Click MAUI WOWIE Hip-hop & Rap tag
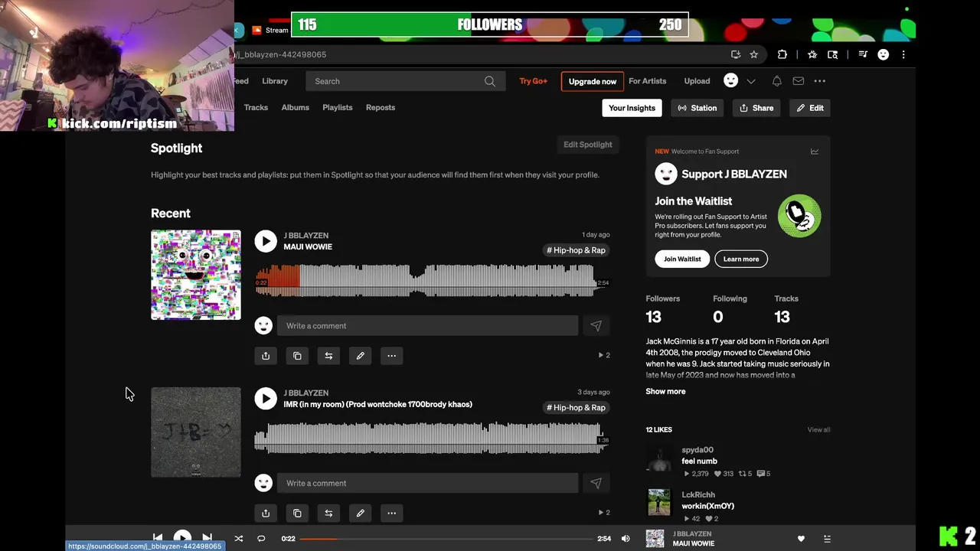Image resolution: width=980 pixels, height=551 pixels. (x=576, y=250)
